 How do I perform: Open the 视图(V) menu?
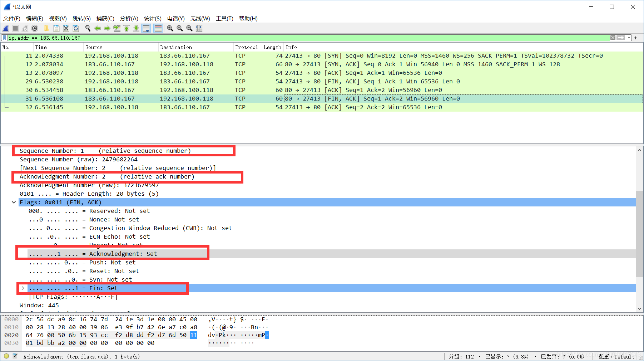(58, 19)
